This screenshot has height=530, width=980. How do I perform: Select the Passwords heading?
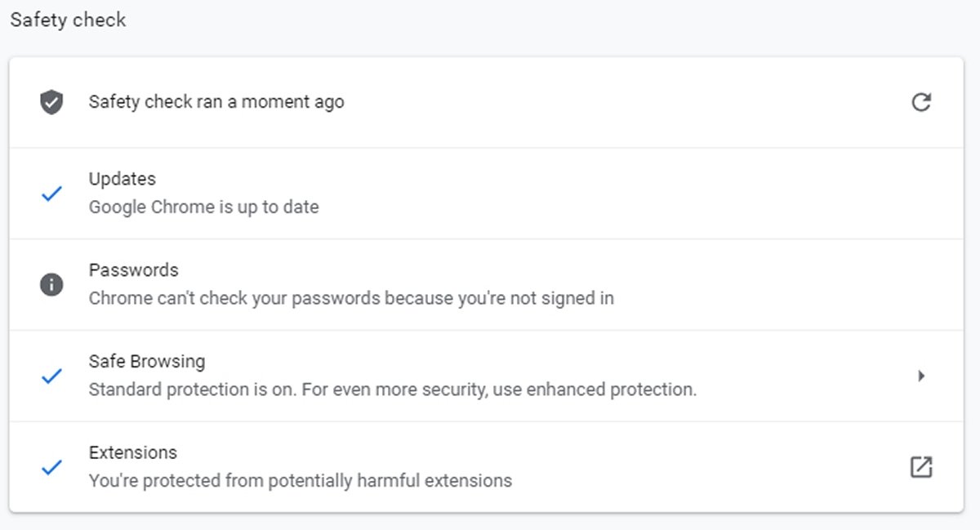point(133,270)
